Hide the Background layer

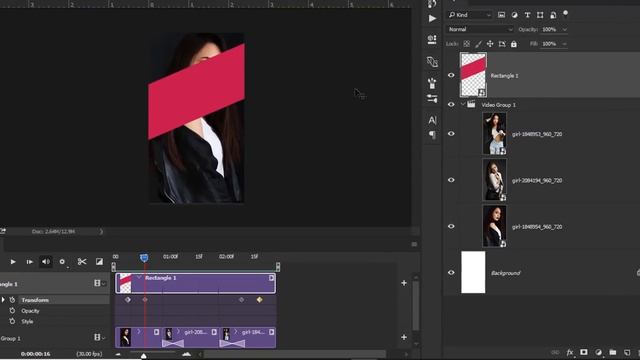point(451,273)
